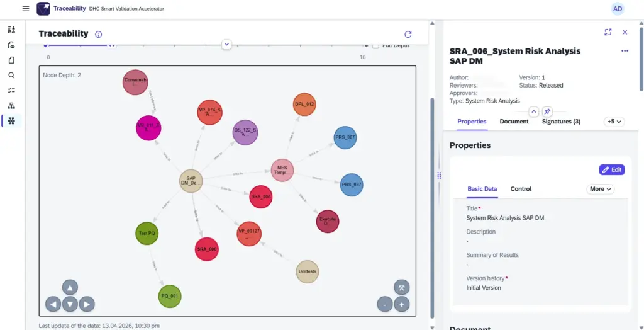Pin the detail header
The height and width of the screenshot is (330, 644).
547,111
